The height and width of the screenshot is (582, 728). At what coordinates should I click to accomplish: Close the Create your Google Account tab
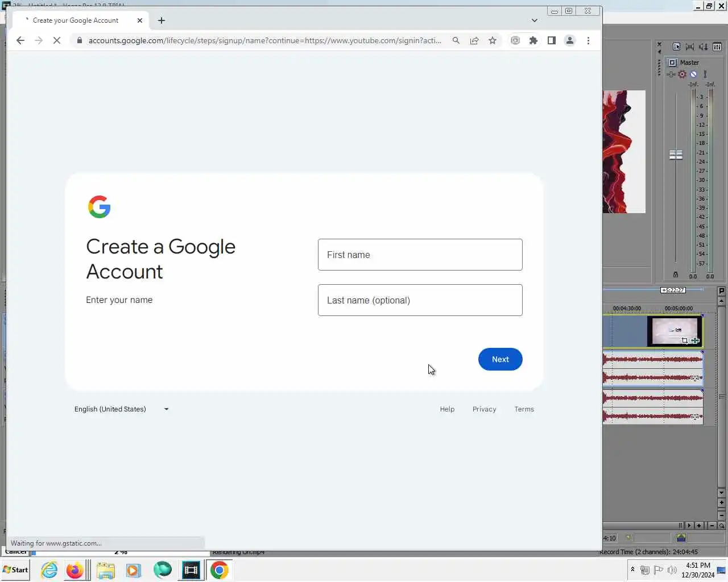[140, 20]
